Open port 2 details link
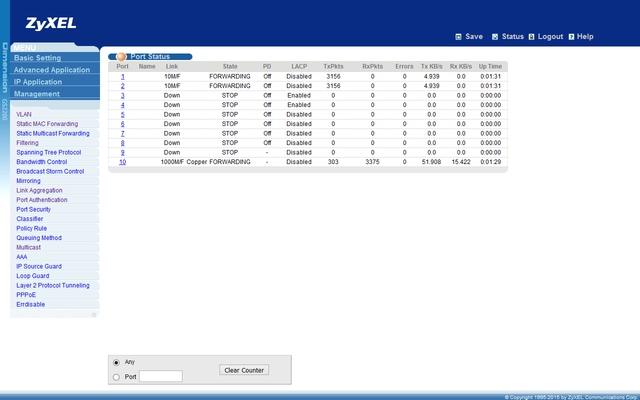Viewport: 640px width, 400px height. coord(122,86)
